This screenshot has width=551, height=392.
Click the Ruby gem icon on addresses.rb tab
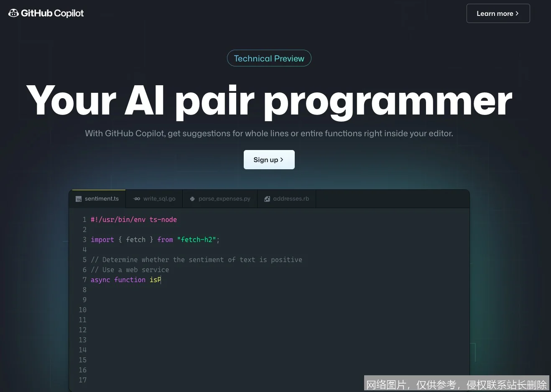(x=267, y=199)
